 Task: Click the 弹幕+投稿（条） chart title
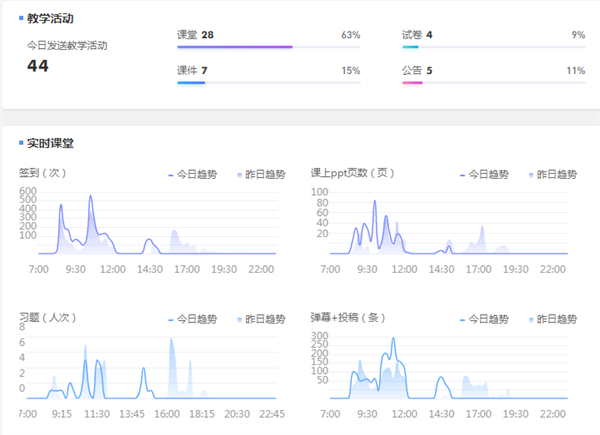pos(347,317)
